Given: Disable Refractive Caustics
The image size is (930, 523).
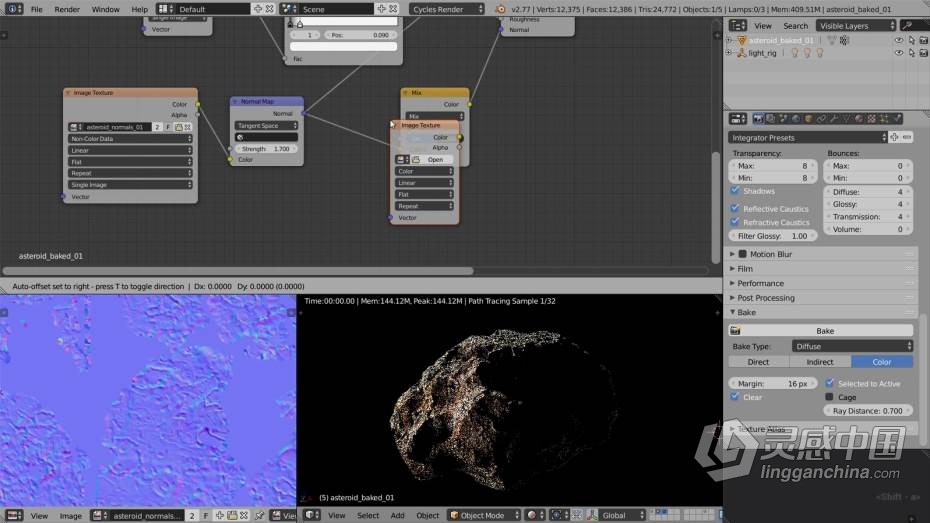Looking at the screenshot, I should click(735, 222).
